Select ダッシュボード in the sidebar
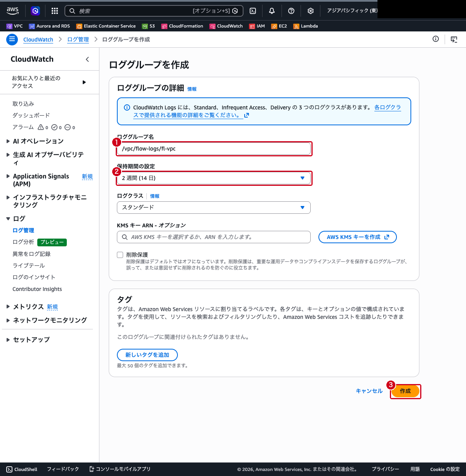Image resolution: width=466 pixels, height=476 pixels. [x=31, y=116]
